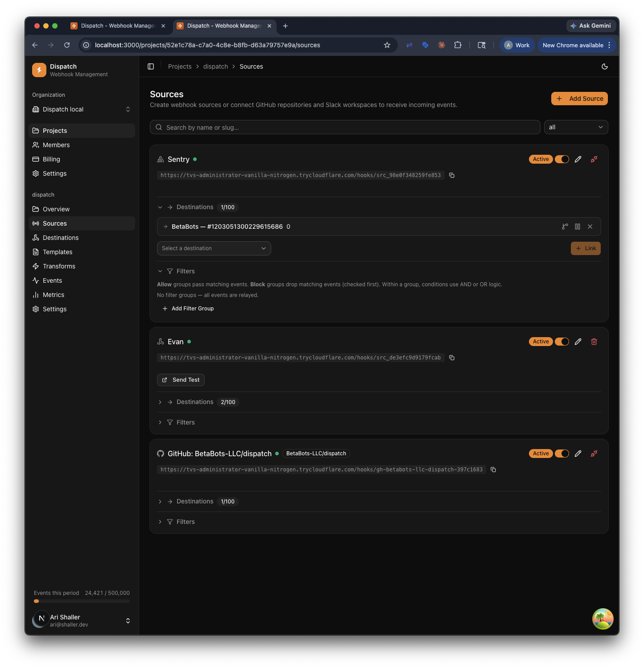Screen dimensions: 644x668
Task: Go back using the browser back arrow
Action: click(35, 45)
